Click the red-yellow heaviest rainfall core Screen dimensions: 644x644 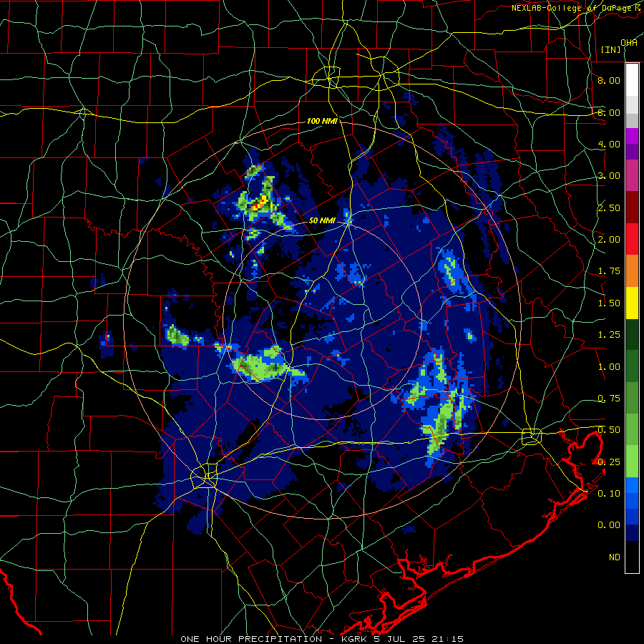tap(259, 204)
